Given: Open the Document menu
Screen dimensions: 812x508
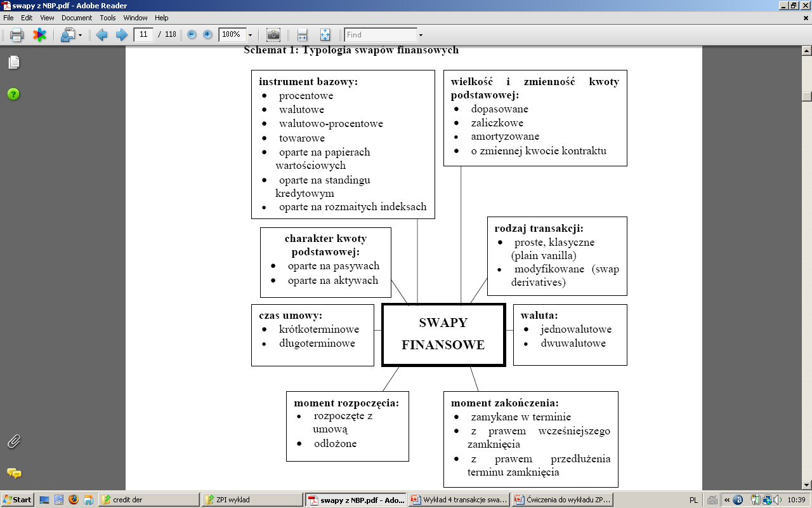Looking at the screenshot, I should (x=77, y=18).
